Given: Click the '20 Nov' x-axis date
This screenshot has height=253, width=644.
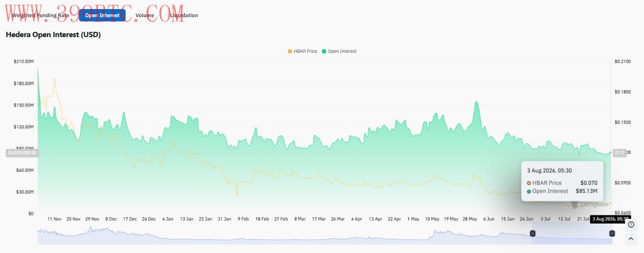Looking at the screenshot, I should (x=73, y=219).
